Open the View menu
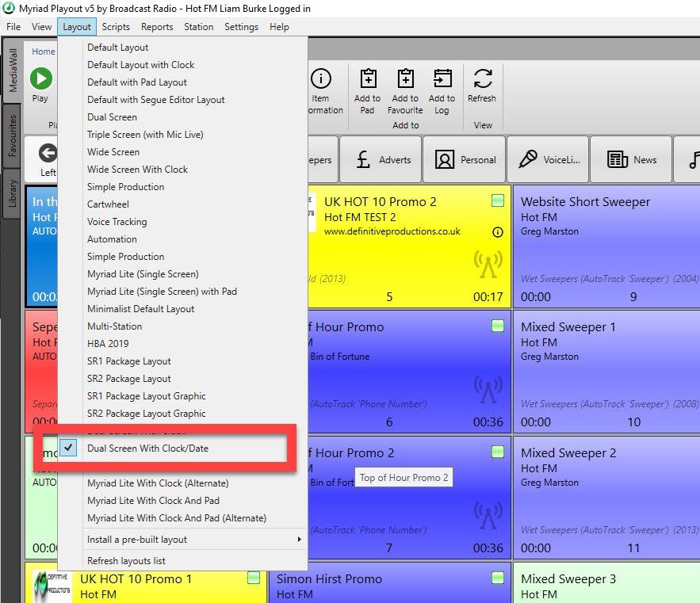The height and width of the screenshot is (603, 700). tap(41, 27)
